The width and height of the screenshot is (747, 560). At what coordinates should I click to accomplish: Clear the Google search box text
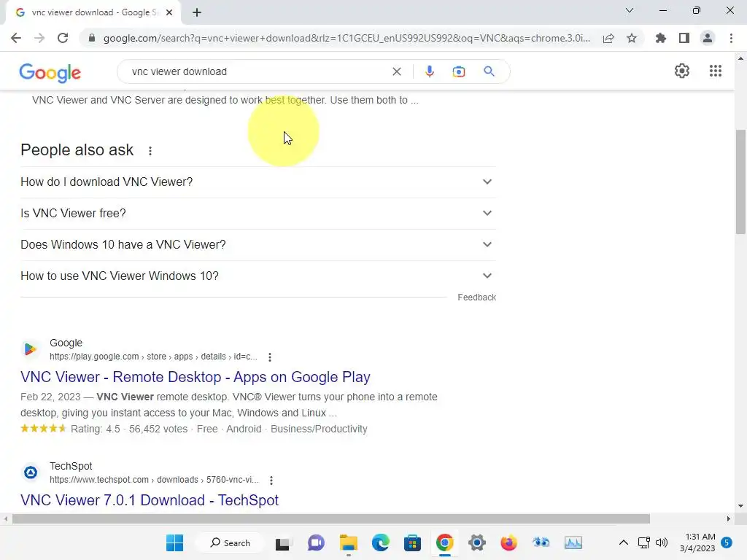point(396,71)
